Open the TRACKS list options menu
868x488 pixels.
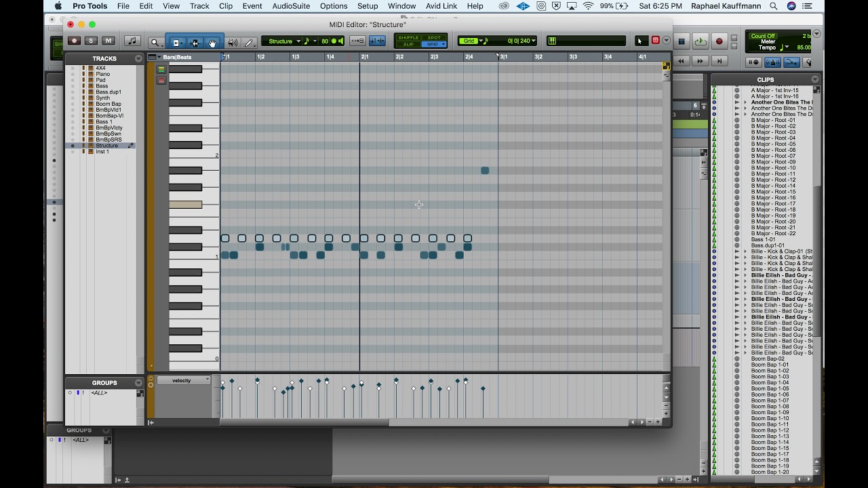[138, 59]
